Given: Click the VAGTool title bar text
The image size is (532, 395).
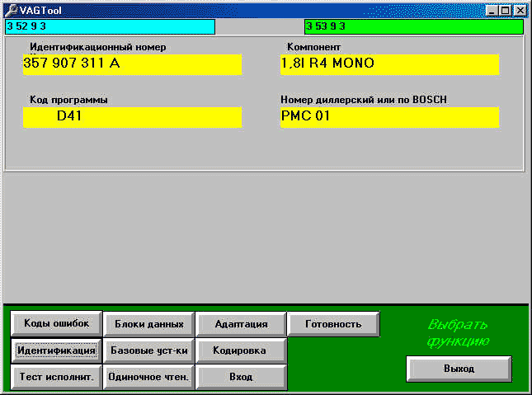Looking at the screenshot, I should coord(40,11).
